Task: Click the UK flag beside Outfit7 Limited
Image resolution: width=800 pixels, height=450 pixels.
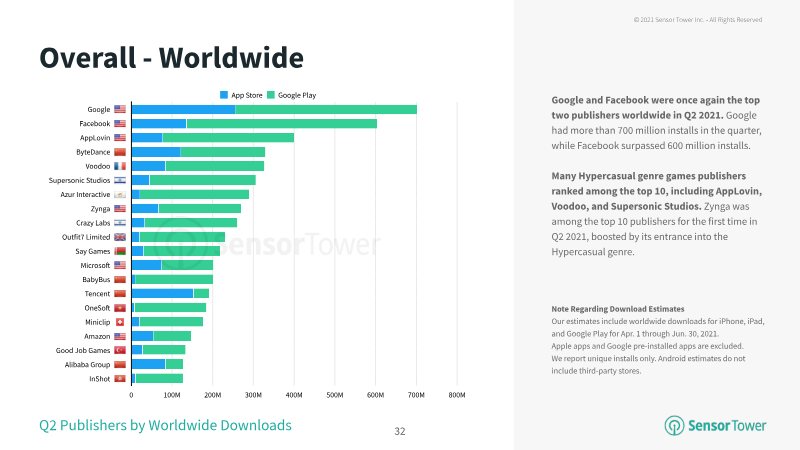Action: [120, 237]
